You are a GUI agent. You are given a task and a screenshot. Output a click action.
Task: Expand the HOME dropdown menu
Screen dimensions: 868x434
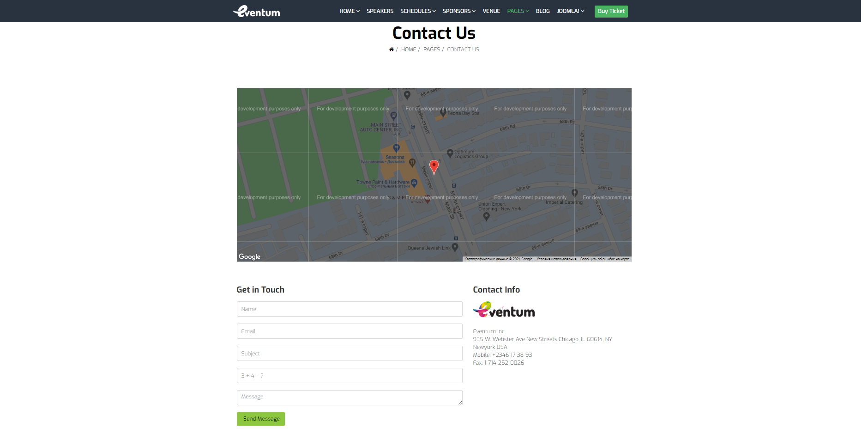click(x=350, y=11)
